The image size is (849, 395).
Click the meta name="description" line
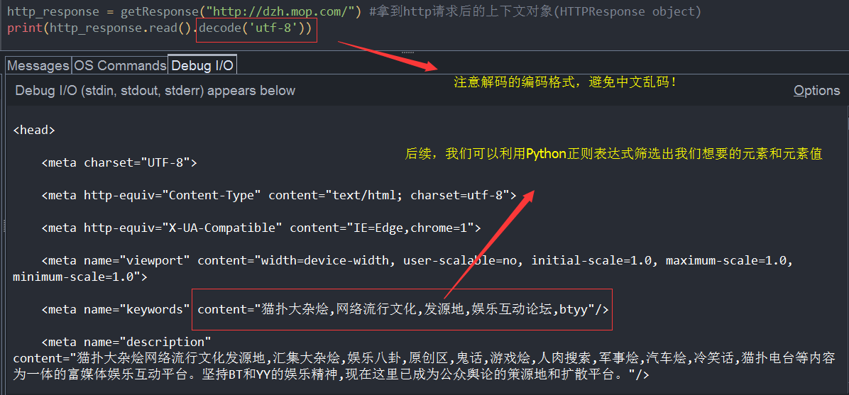126,342
